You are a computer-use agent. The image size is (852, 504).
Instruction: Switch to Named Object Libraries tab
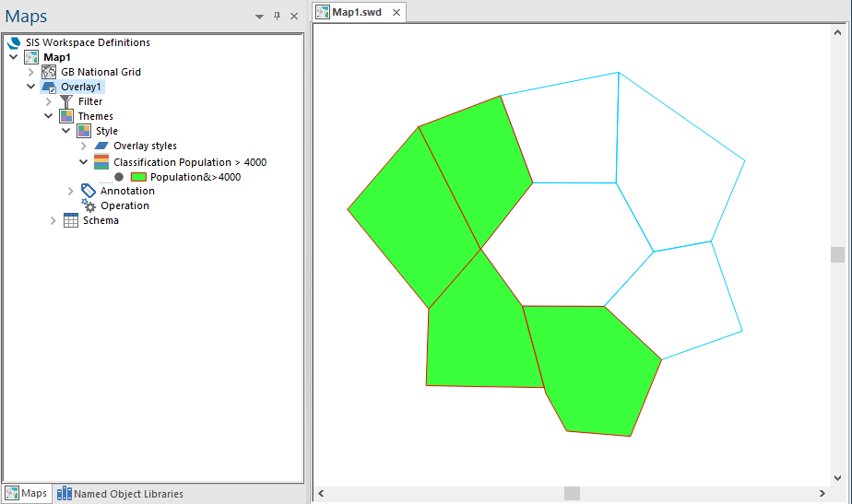pyautogui.click(x=120, y=494)
